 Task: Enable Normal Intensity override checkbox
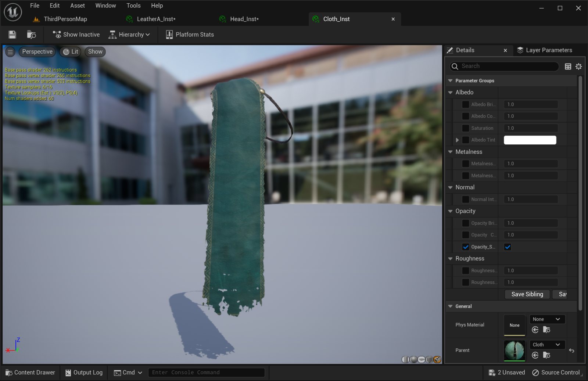click(466, 200)
